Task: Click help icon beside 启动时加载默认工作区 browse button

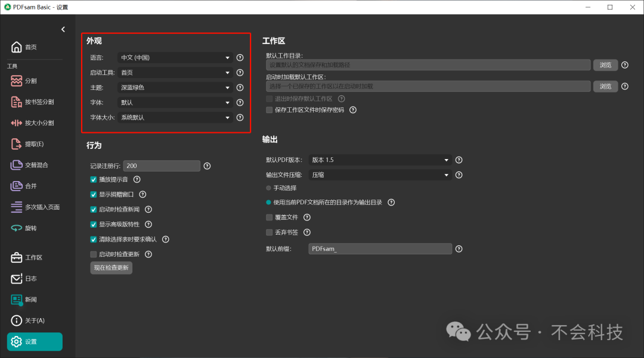Action: coord(625,86)
